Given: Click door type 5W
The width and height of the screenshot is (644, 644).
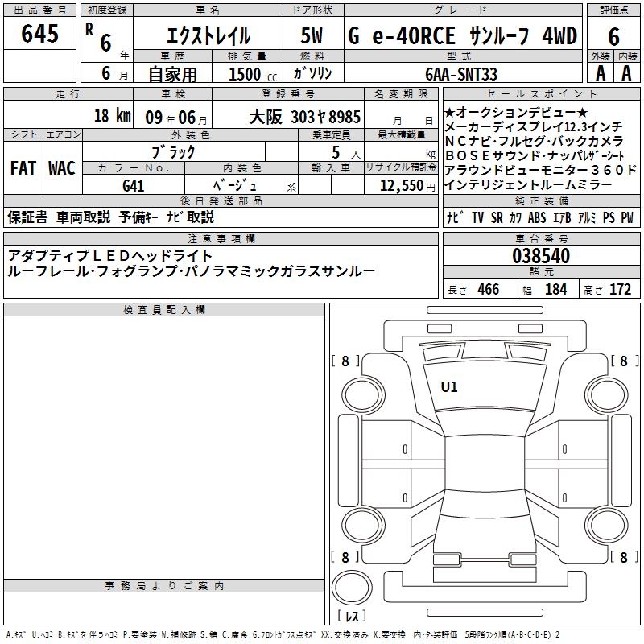Looking at the screenshot, I should click(312, 35).
